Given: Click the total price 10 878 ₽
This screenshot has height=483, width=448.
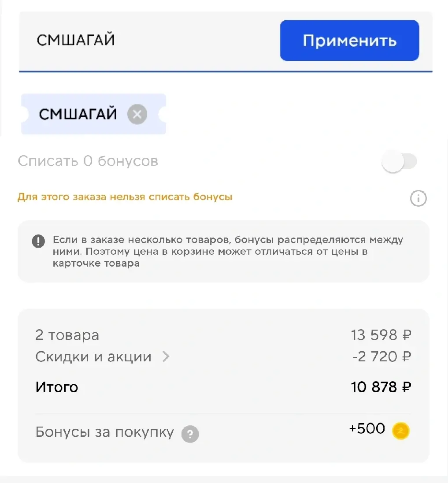Looking at the screenshot, I should pyautogui.click(x=381, y=387).
